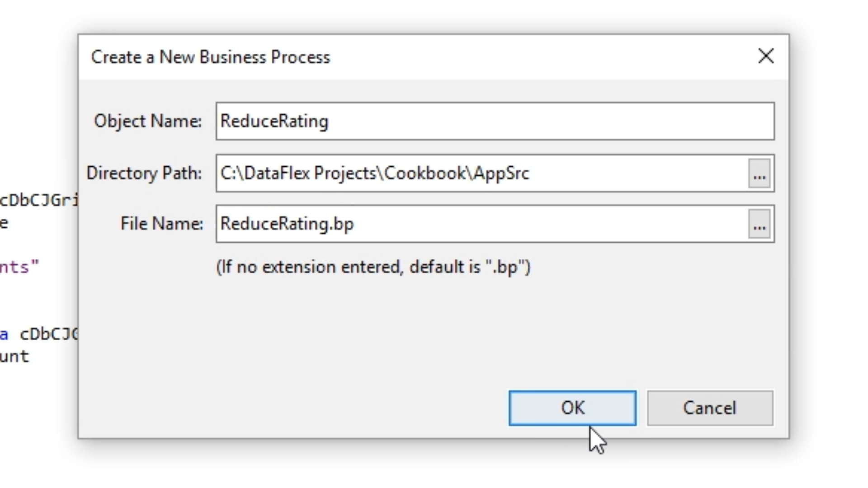
Task: Open the File Name browse ellipsis button
Action: (x=759, y=224)
